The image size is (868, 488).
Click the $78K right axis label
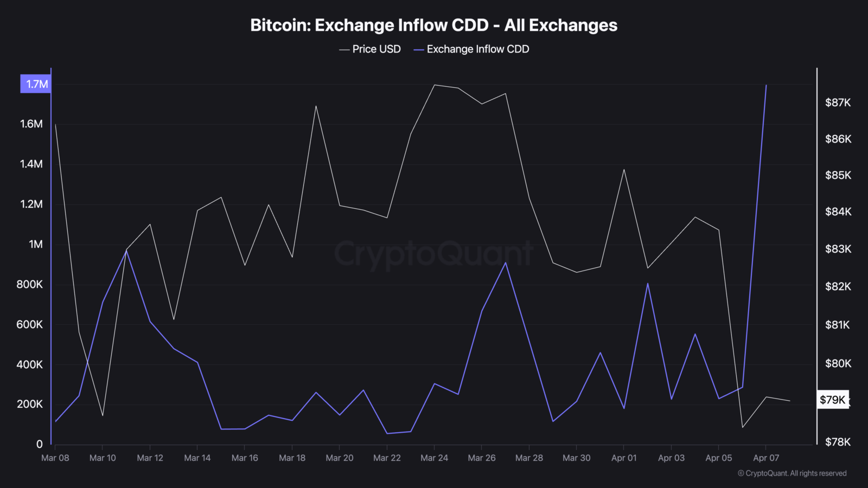(x=838, y=442)
